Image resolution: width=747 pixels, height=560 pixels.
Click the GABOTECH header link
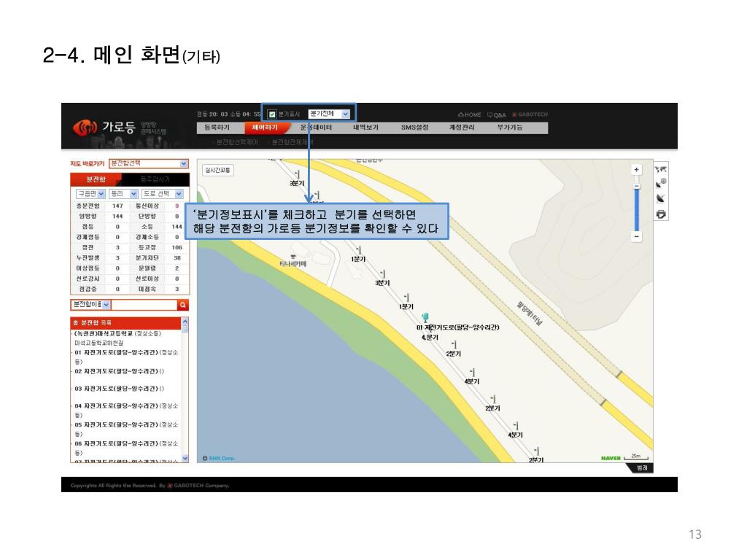click(530, 114)
